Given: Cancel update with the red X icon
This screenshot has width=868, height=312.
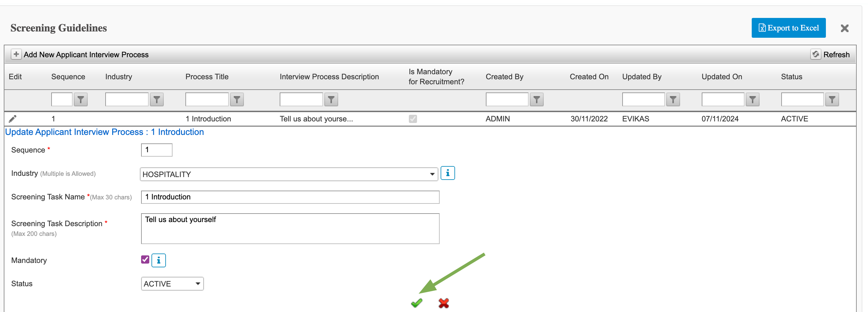Looking at the screenshot, I should 444,303.
